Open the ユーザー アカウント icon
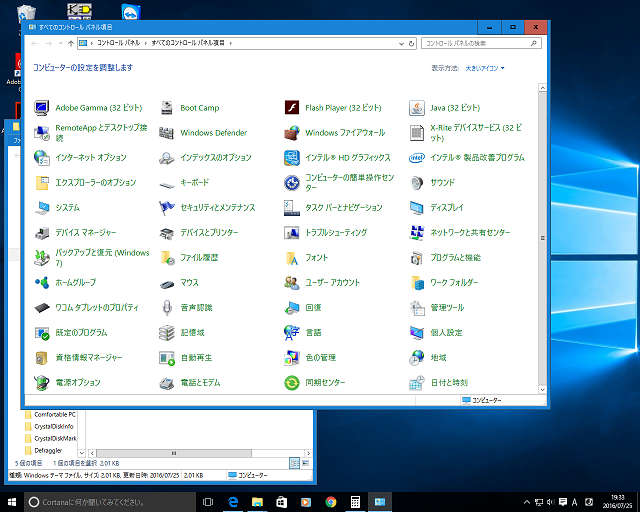This screenshot has height=512, width=640. [291, 283]
